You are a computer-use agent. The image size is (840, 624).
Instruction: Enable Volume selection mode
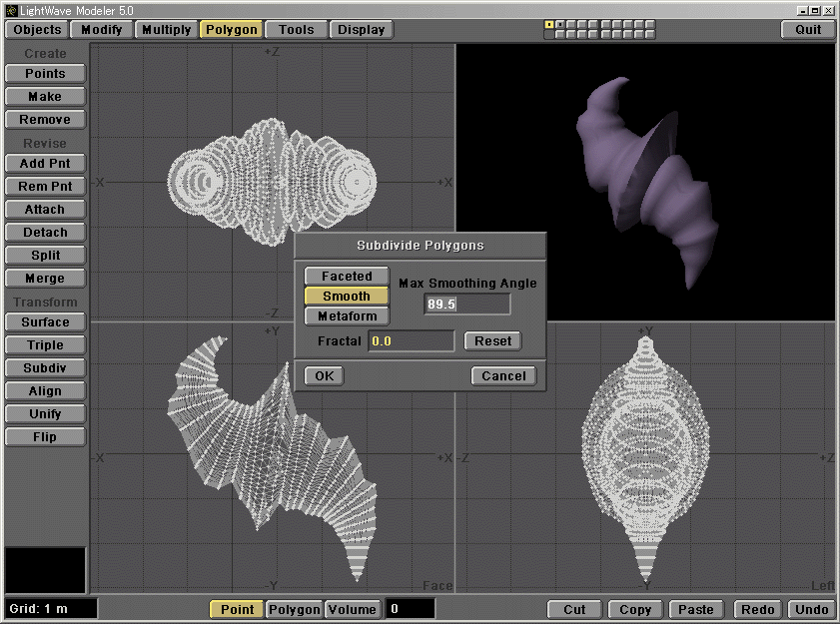(356, 609)
